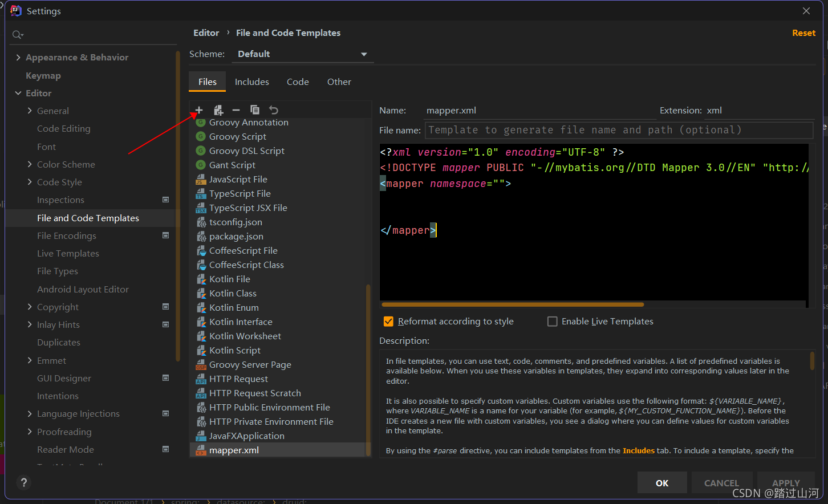Click the Groovy Server Page icon
The image size is (828, 504).
tap(201, 365)
